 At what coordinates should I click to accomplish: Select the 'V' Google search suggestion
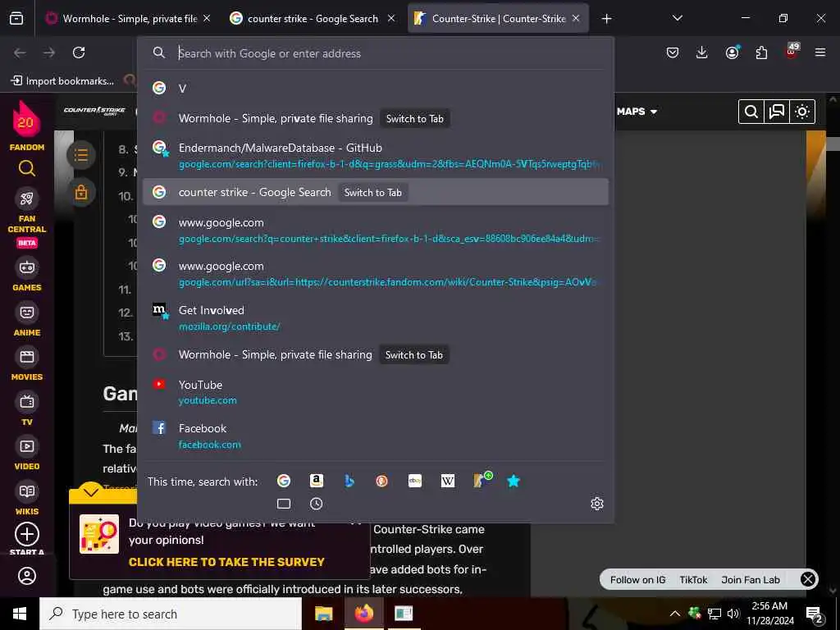375,89
